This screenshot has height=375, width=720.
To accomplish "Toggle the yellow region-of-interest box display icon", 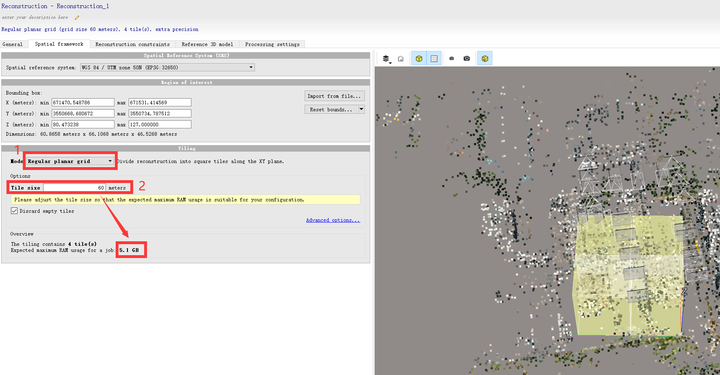I will click(419, 58).
